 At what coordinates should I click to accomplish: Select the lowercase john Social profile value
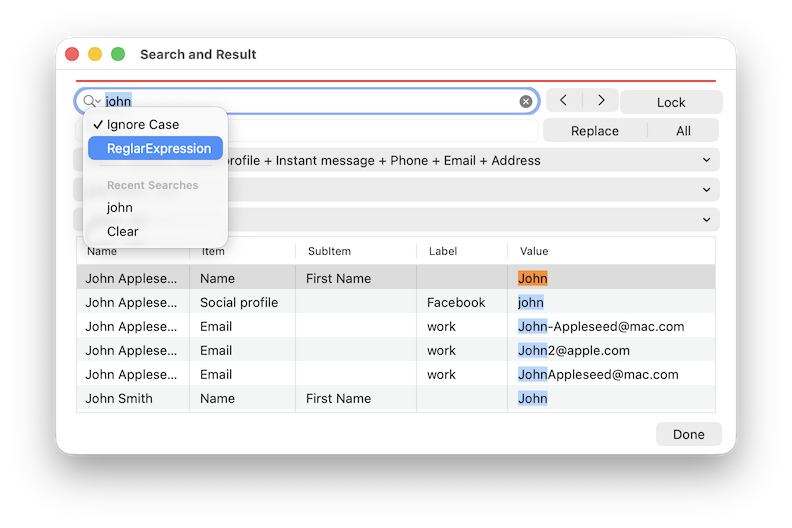click(x=531, y=303)
